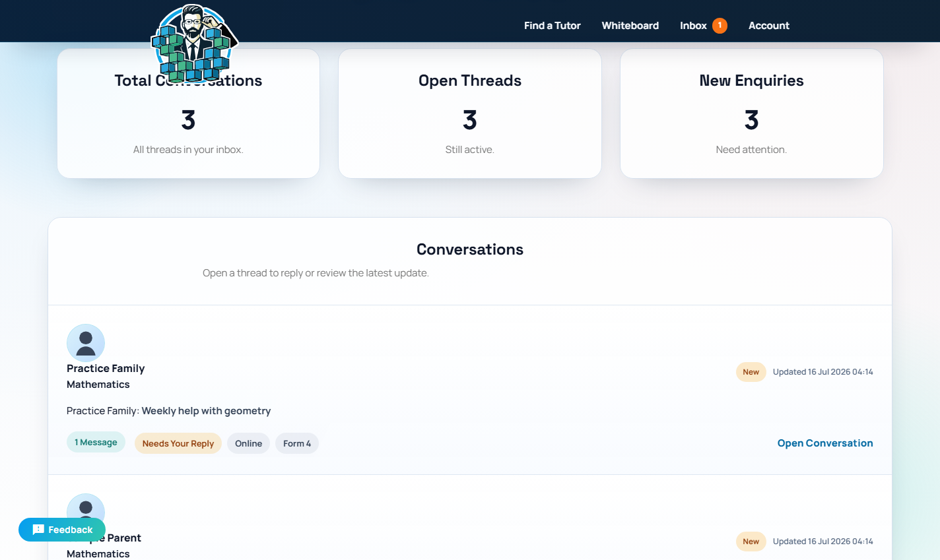940x560 pixels.
Task: Click the Practice Family thread's updated timestamp
Action: click(822, 372)
